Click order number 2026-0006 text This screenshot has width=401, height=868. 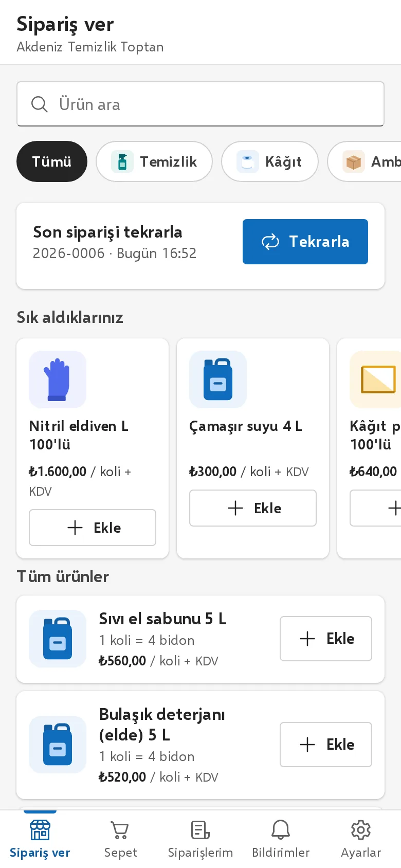(x=69, y=253)
